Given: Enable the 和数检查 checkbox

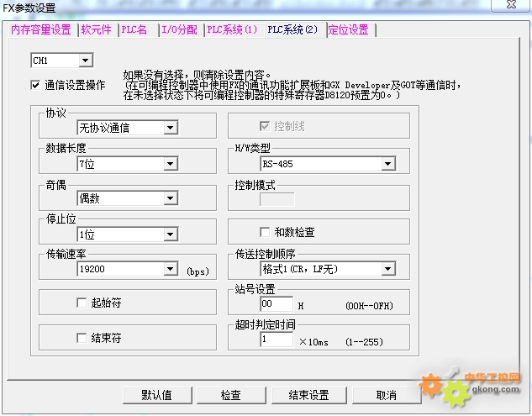Looking at the screenshot, I should point(265,232).
